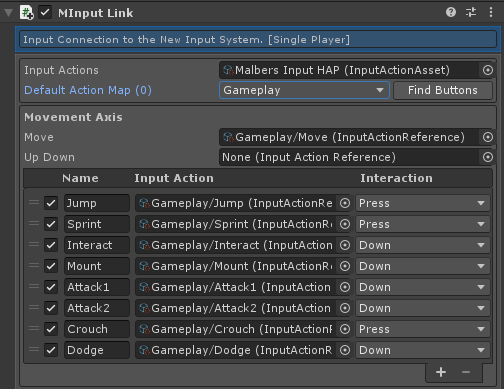The height and width of the screenshot is (389, 504).
Task: Click the Mount name text field
Action: coord(97,266)
